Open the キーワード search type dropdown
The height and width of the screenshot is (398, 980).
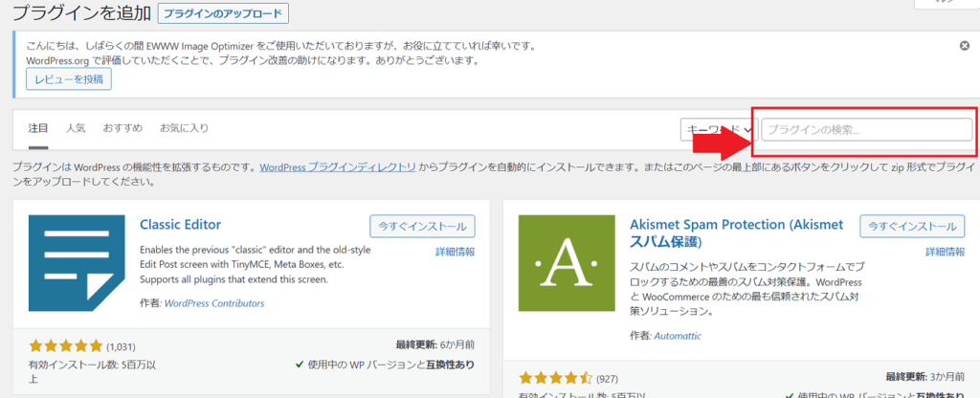point(719,130)
